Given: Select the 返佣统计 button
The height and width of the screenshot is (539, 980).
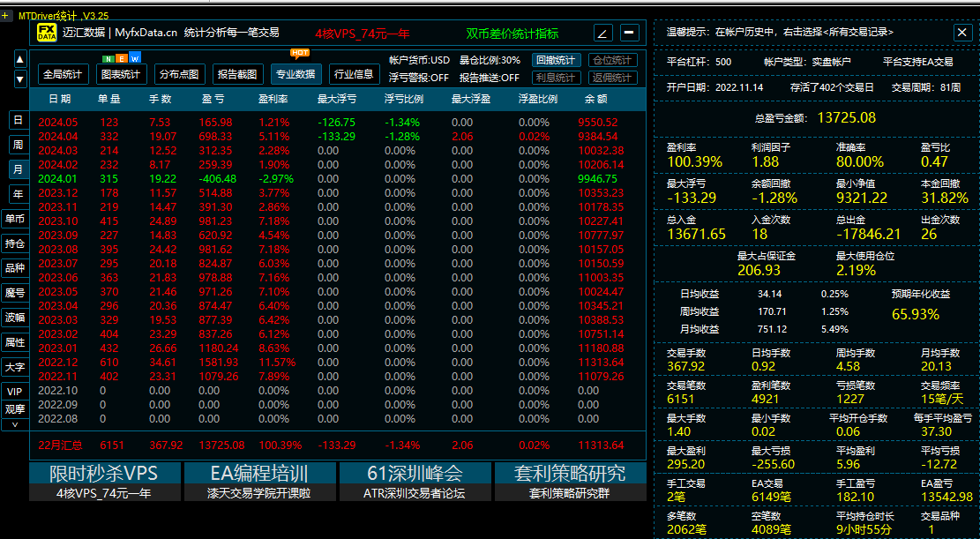Looking at the screenshot, I should pos(612,78).
